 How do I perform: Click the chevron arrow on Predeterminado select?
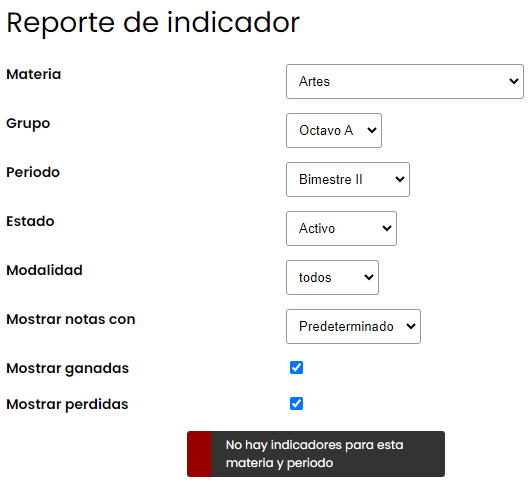click(x=411, y=327)
